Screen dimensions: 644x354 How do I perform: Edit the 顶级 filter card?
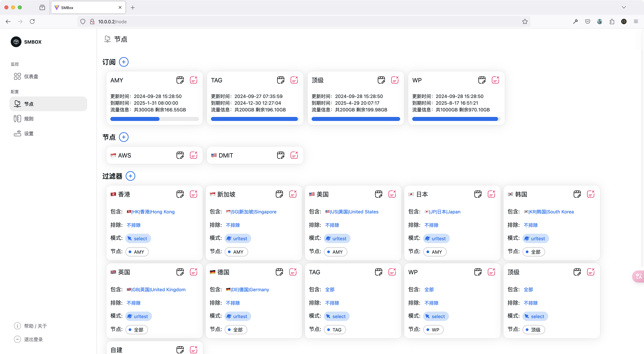577,272
